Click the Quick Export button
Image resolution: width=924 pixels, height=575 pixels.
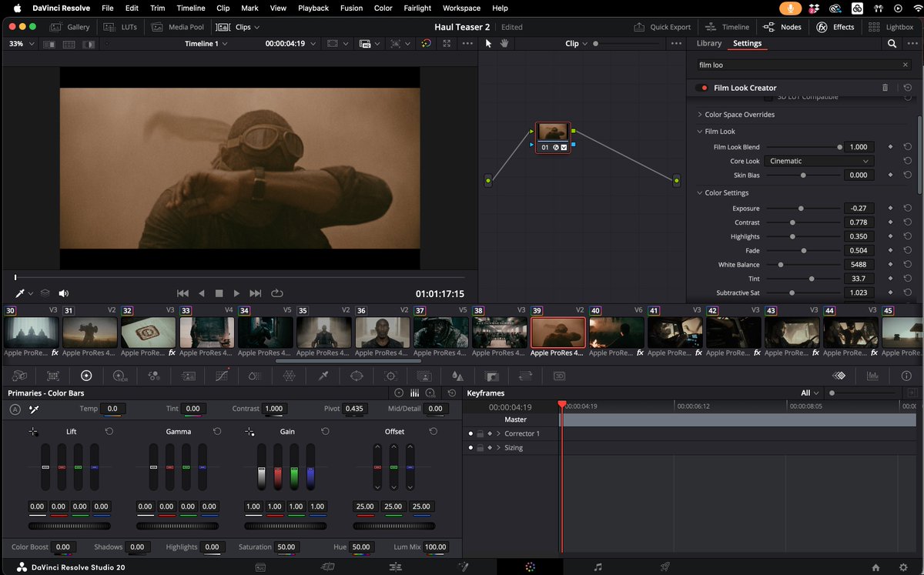click(x=662, y=27)
